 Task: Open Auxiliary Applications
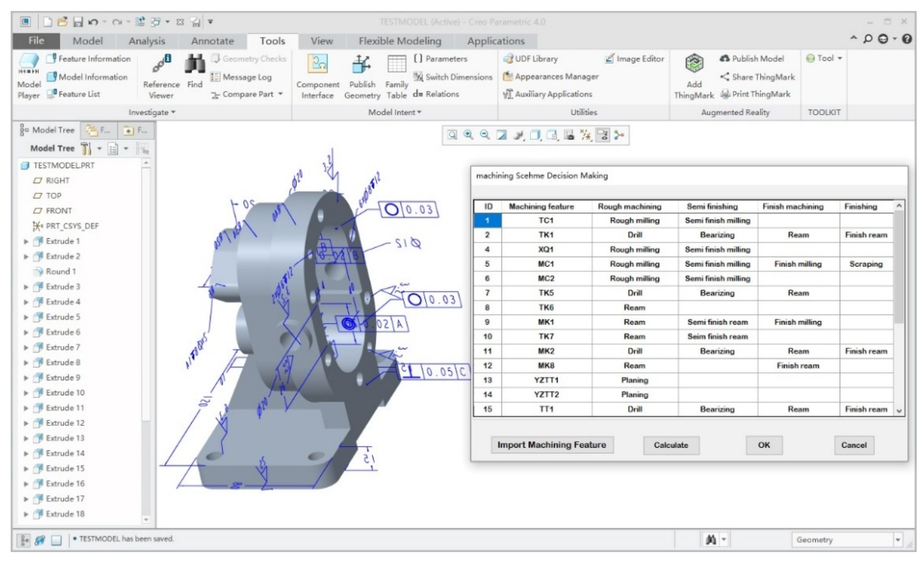547,94
